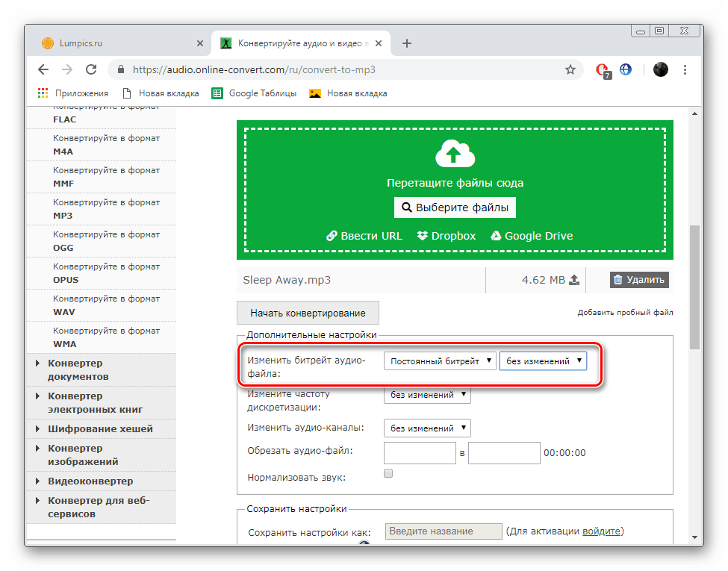Image resolution: width=728 pixels, height=571 pixels.
Task: Choose the Dropbox upload option
Action: coord(447,236)
